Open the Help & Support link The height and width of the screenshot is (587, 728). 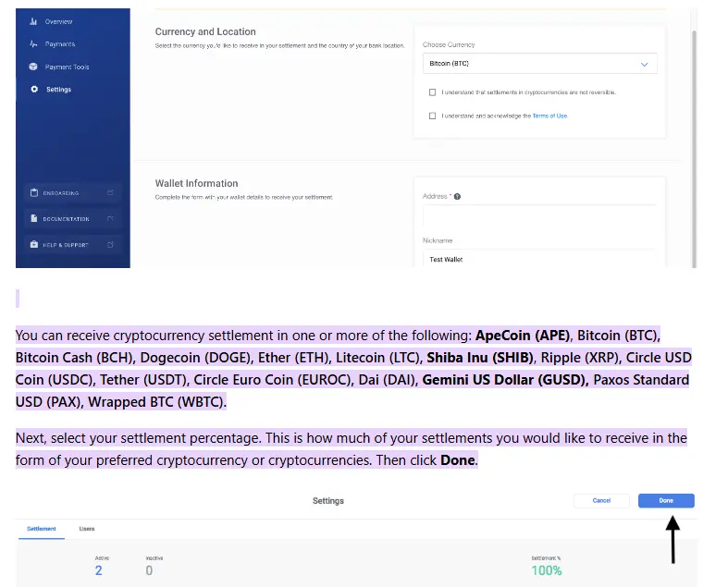[x=73, y=245]
